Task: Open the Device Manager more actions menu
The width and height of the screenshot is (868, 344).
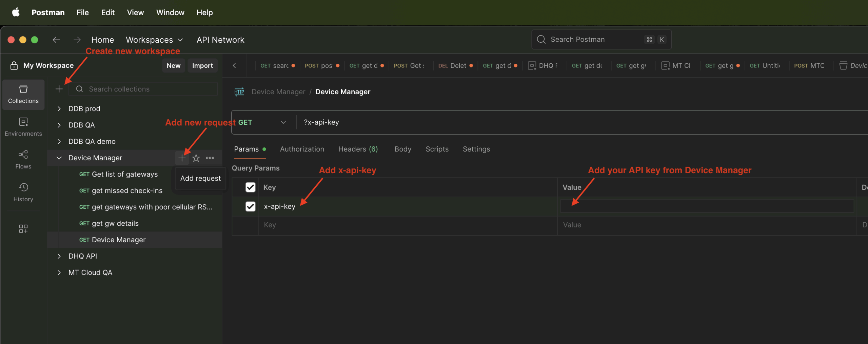Action: pyautogui.click(x=210, y=158)
